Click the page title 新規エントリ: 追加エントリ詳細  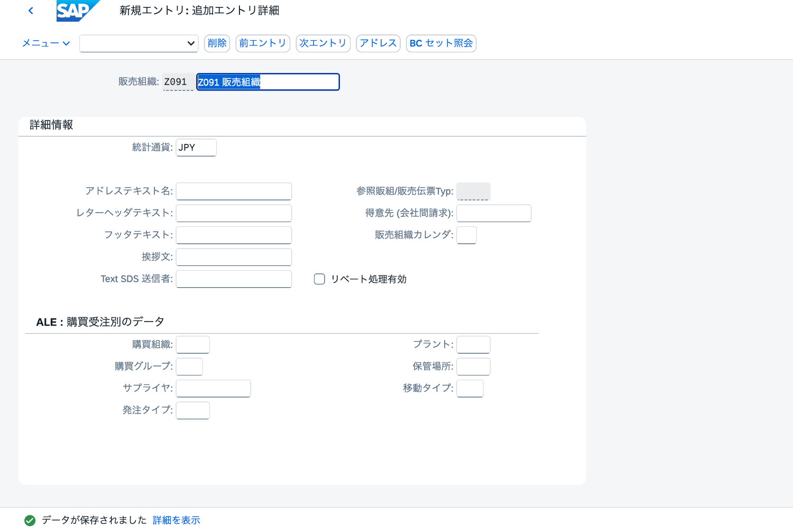click(x=199, y=11)
